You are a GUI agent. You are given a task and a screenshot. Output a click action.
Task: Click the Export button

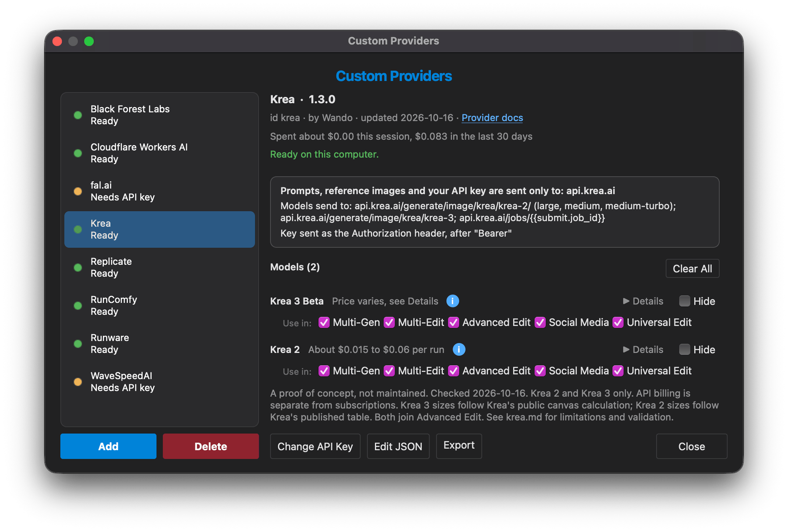459,446
